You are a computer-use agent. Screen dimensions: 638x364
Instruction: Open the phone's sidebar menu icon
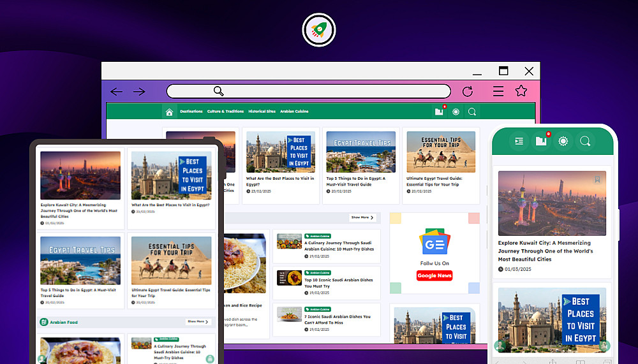click(x=519, y=141)
